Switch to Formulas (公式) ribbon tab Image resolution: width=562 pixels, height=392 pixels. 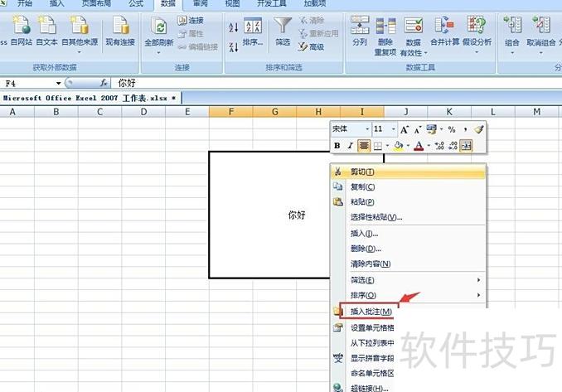(x=136, y=3)
